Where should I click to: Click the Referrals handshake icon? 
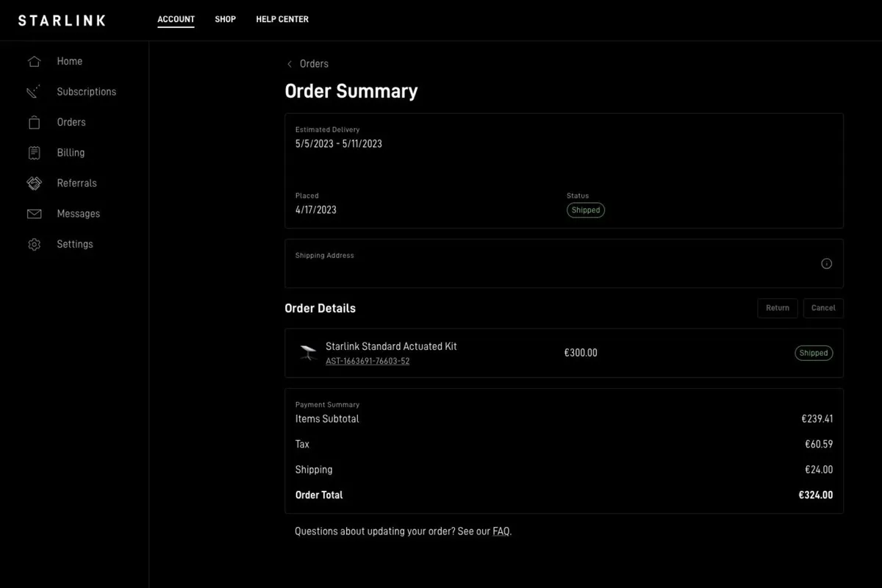coord(34,184)
